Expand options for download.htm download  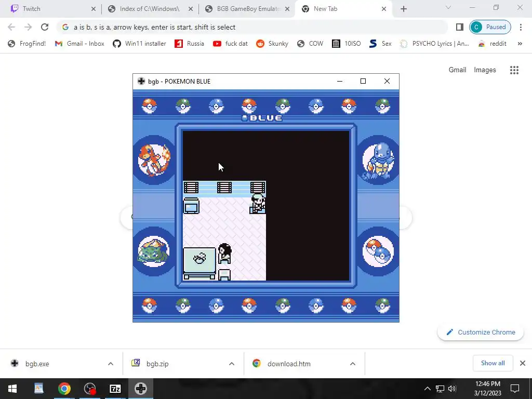click(353, 364)
